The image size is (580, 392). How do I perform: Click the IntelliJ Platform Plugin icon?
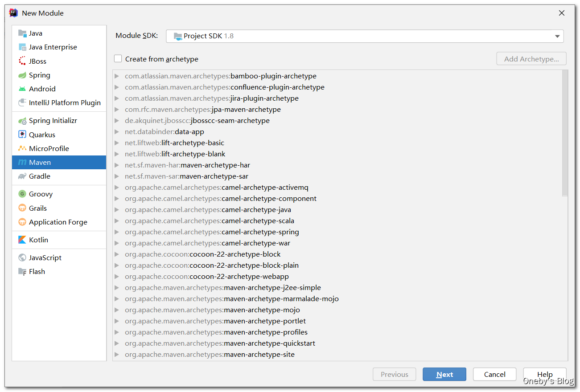coord(22,102)
